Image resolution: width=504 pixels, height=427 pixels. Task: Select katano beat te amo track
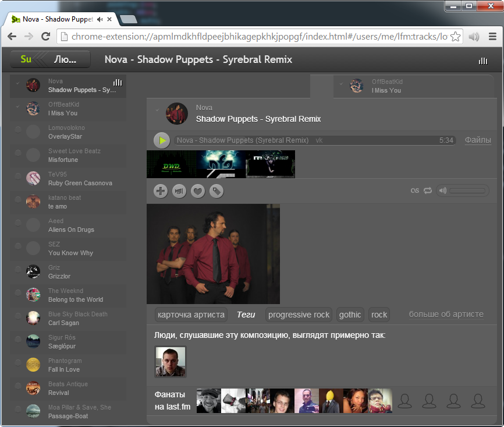coord(68,202)
